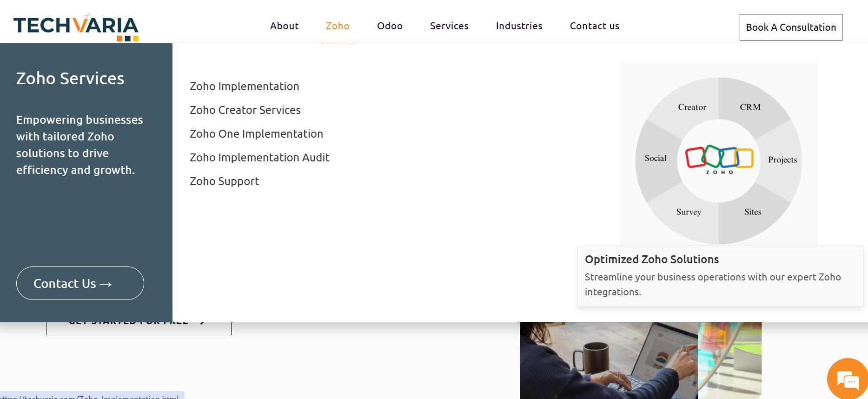Open Zoho Creator Services link
The width and height of the screenshot is (868, 399).
coord(245,110)
